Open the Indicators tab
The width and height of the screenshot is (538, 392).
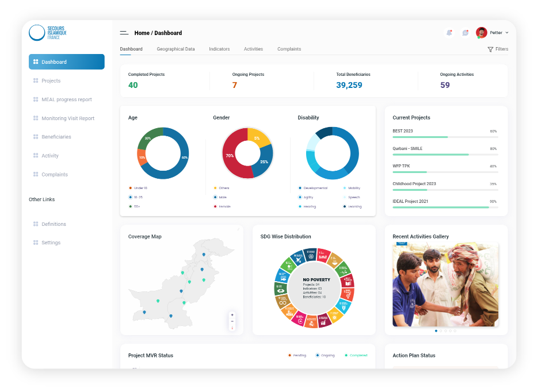pos(219,49)
